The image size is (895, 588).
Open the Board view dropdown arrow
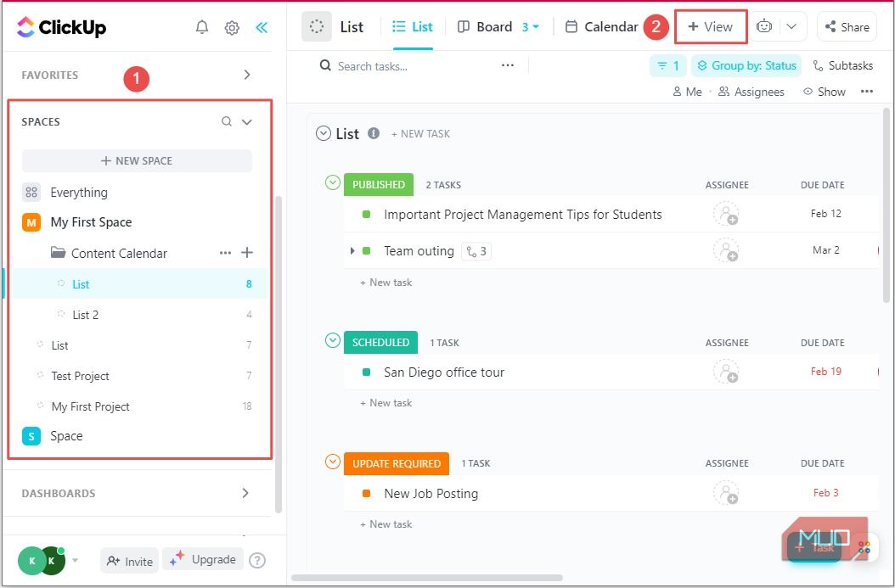coord(536,27)
